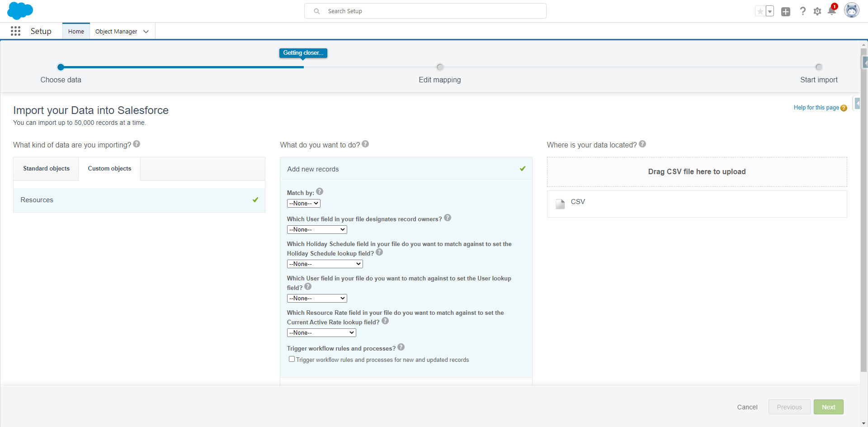Click the 'Drag CSV file here to upload' area
This screenshot has width=868, height=427.
click(697, 172)
